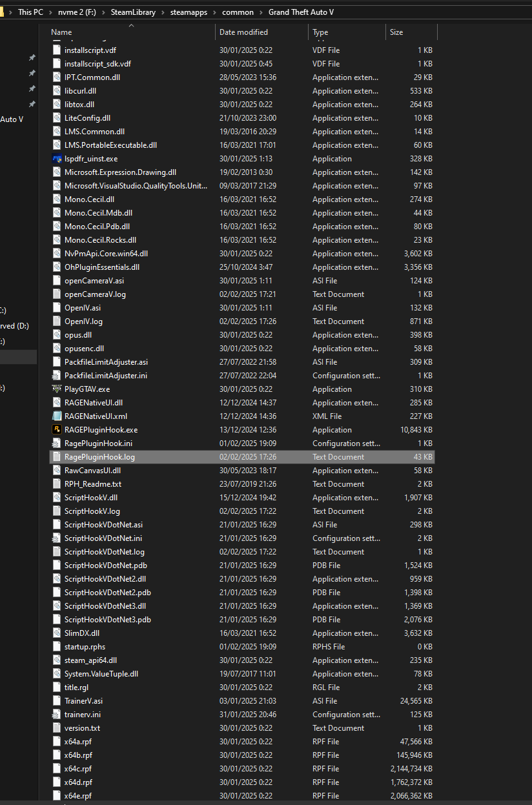
Task: Click the RAGEPluginHook.exe application icon
Action: (x=57, y=430)
